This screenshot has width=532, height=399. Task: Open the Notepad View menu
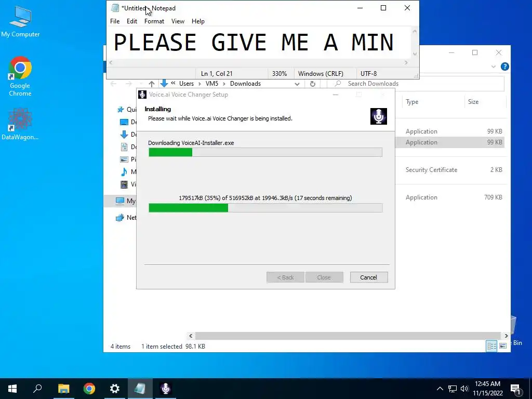pyautogui.click(x=178, y=21)
